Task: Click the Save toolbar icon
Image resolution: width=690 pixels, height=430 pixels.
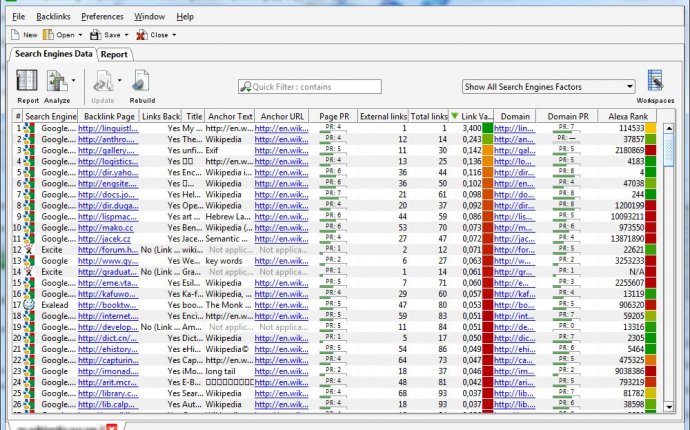Action: (x=95, y=35)
